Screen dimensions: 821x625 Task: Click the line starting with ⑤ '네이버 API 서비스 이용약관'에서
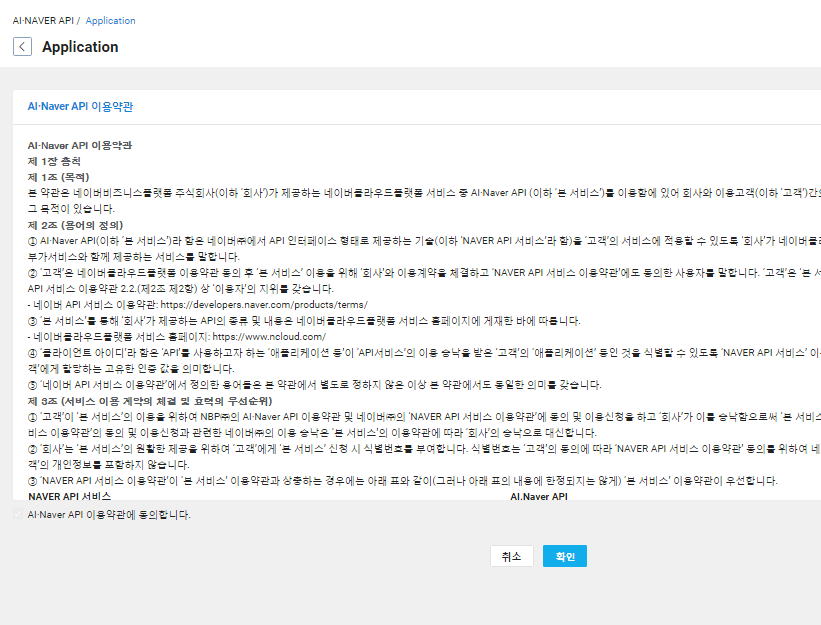pos(315,385)
